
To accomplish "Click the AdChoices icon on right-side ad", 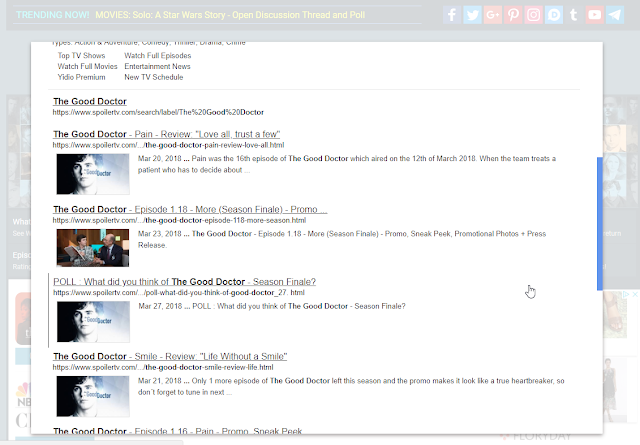I will click(x=626, y=294).
